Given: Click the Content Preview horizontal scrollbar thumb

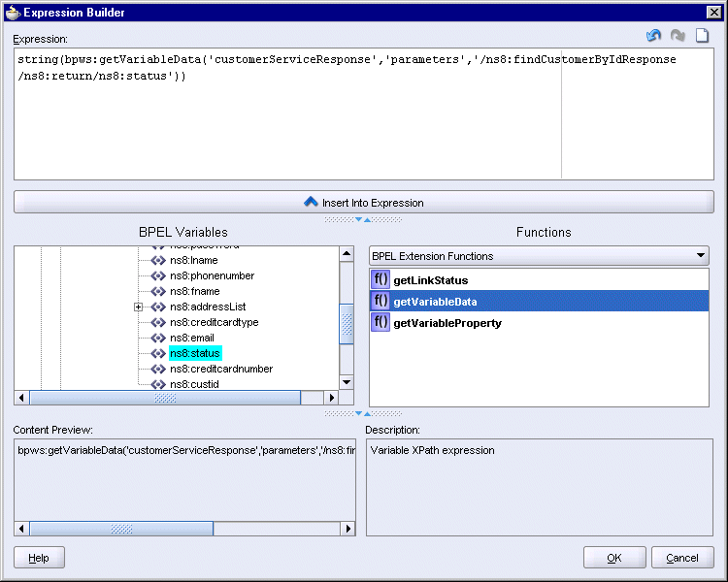Looking at the screenshot, I should click(121, 529).
